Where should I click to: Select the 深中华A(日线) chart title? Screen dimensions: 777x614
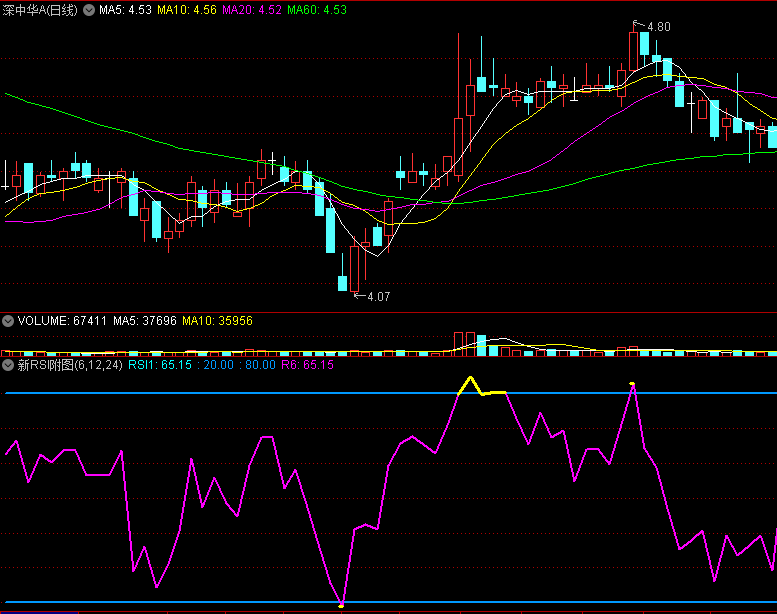tap(40, 10)
